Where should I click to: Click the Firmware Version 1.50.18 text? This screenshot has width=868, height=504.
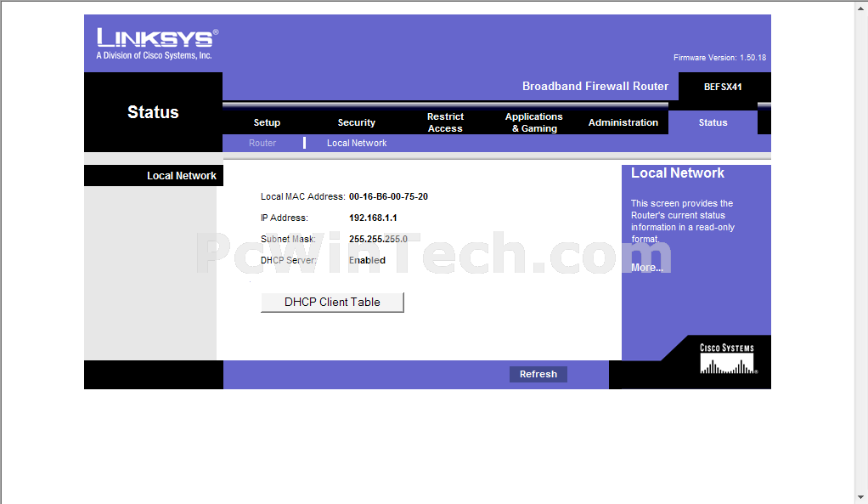coord(719,58)
